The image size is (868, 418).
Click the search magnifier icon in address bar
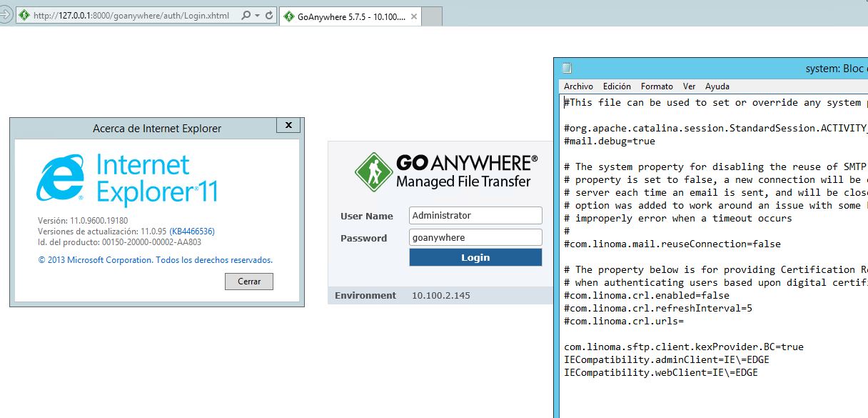click(246, 15)
